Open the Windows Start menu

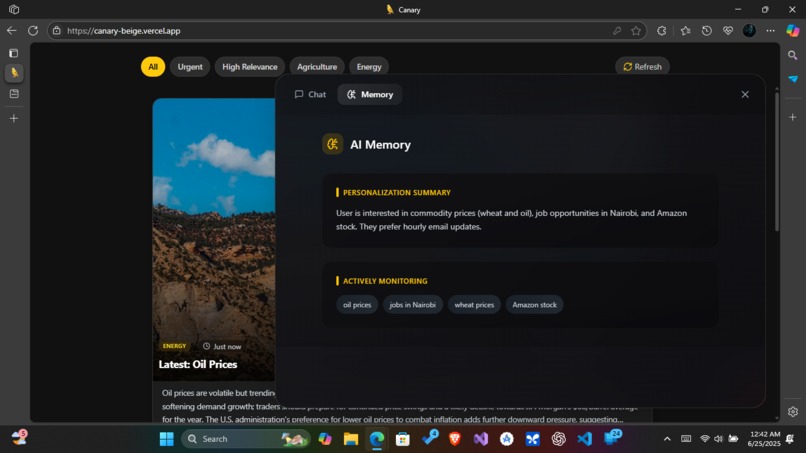(167, 439)
